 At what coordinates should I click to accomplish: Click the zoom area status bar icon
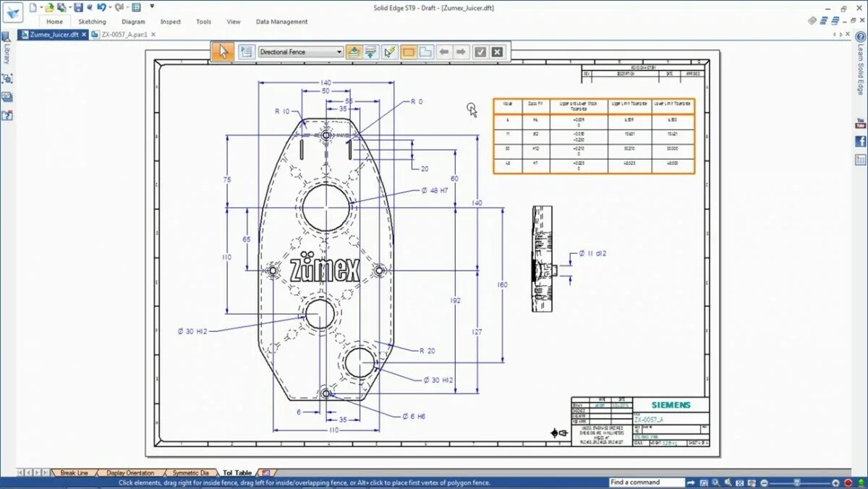pos(703,482)
